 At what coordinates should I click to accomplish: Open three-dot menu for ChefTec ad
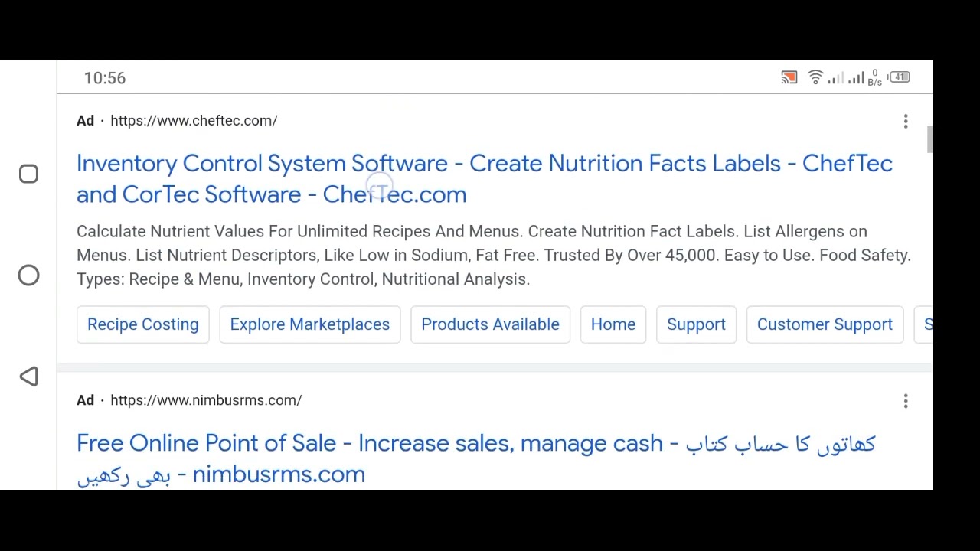[906, 121]
